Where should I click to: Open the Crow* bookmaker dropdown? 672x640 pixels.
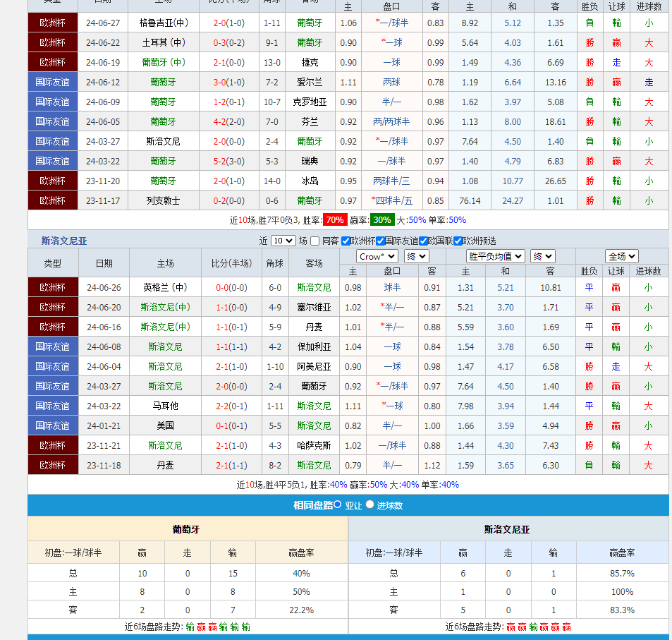click(379, 256)
